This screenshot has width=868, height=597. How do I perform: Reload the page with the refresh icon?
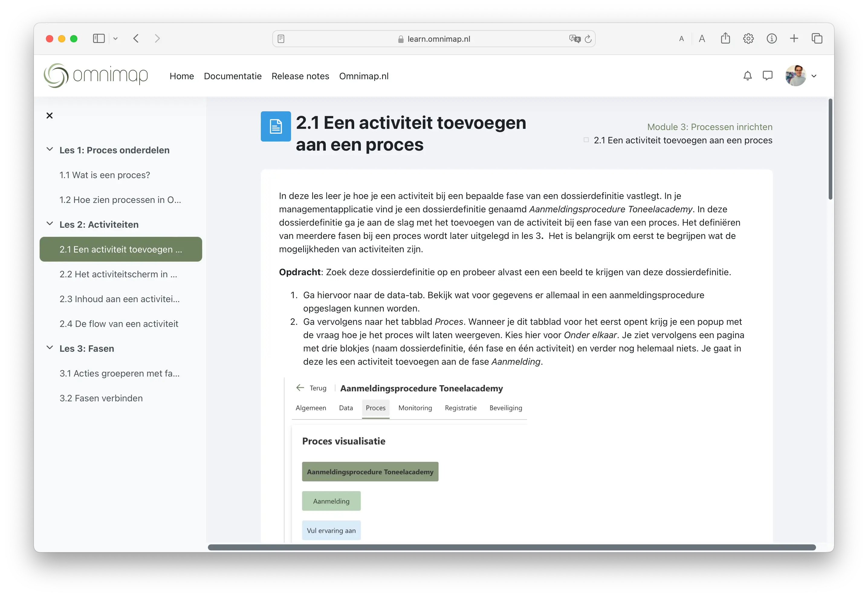[x=588, y=39]
